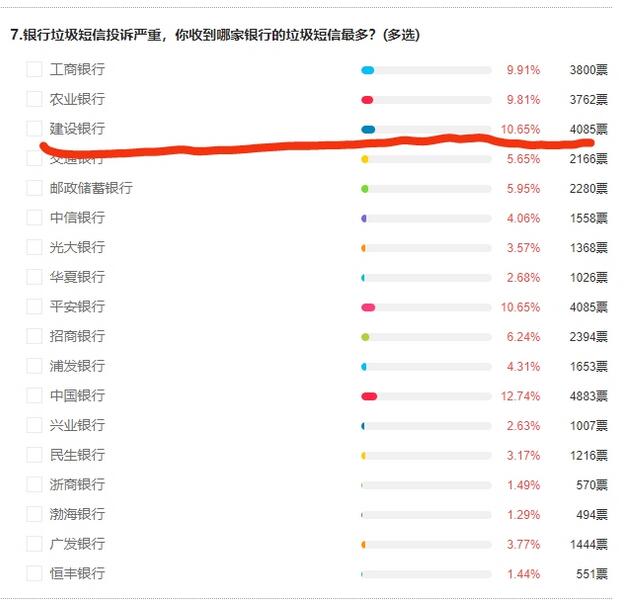Click the 渤海银行 label text
Image resolution: width=625 pixels, height=604 pixels.
click(77, 514)
